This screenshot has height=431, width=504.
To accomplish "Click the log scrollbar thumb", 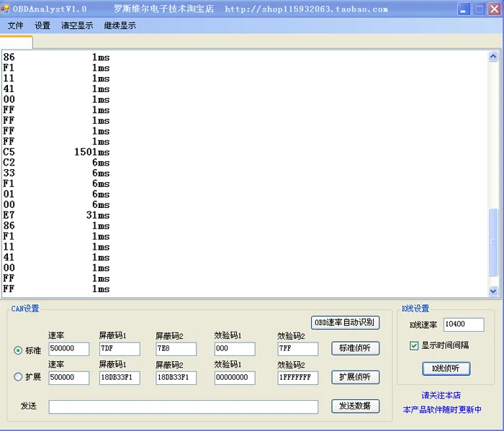I will (493, 242).
